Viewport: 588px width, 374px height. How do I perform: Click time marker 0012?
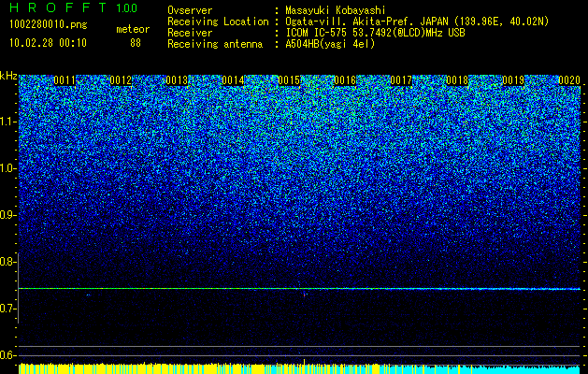[x=121, y=80]
